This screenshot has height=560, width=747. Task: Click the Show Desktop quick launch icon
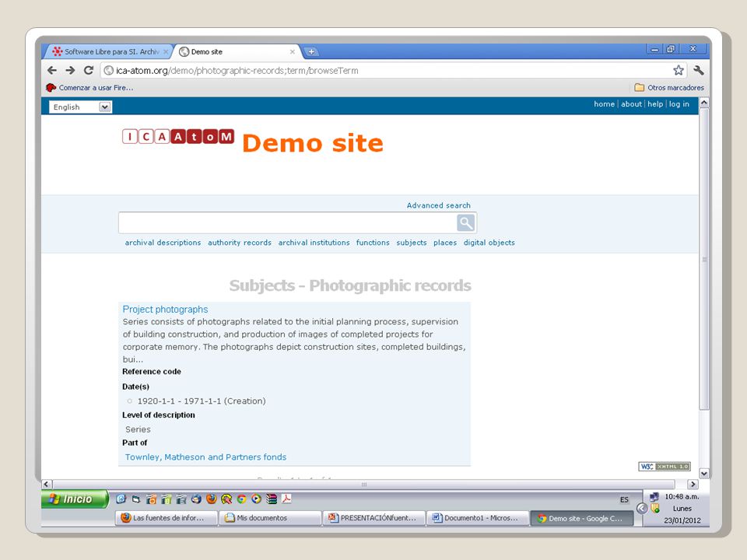click(x=136, y=499)
